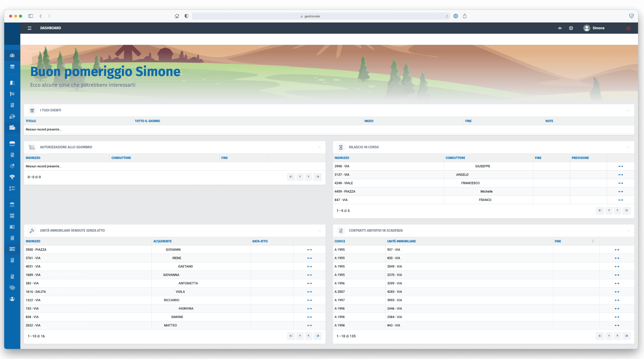The image size is (644, 359).
Task: Click the browser share icon
Action: (x=465, y=16)
